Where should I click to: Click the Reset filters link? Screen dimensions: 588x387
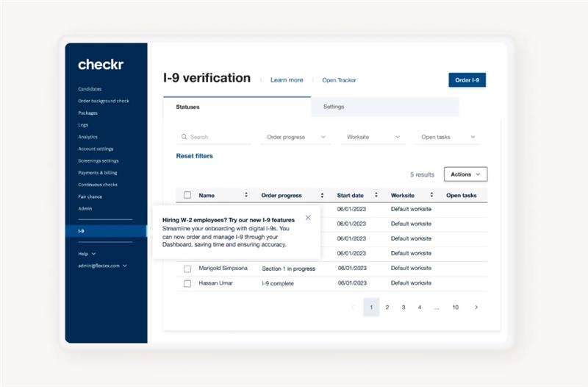(x=194, y=156)
